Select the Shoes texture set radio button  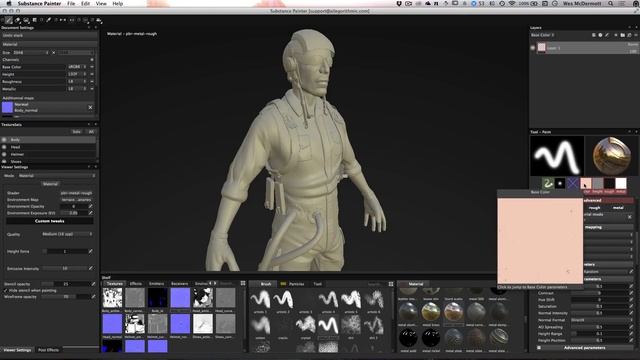4,162
